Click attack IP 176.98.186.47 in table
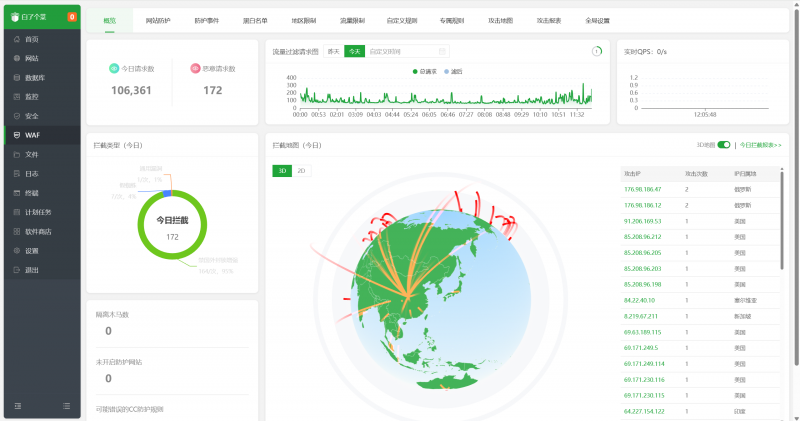Screen dimensions: 800x421 tap(642, 189)
